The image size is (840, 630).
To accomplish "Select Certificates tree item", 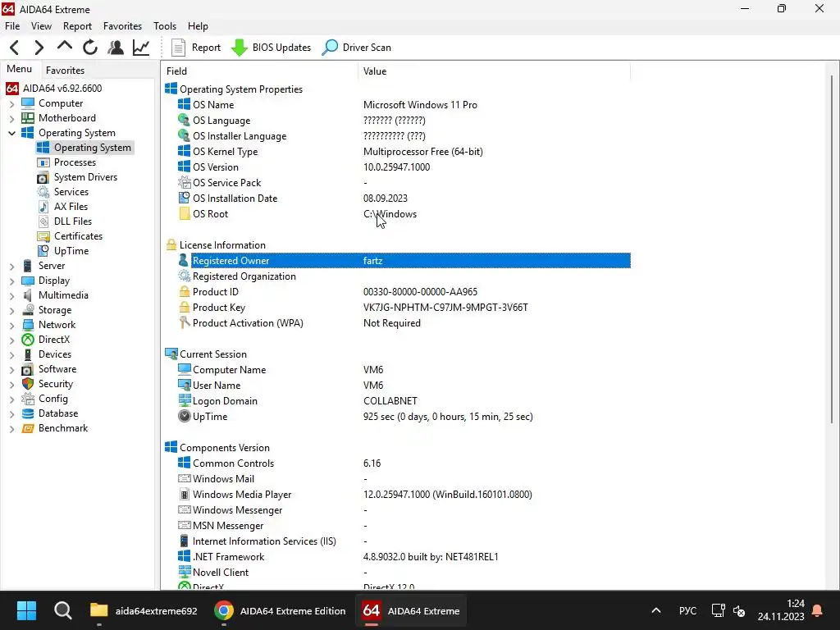I will tap(78, 236).
